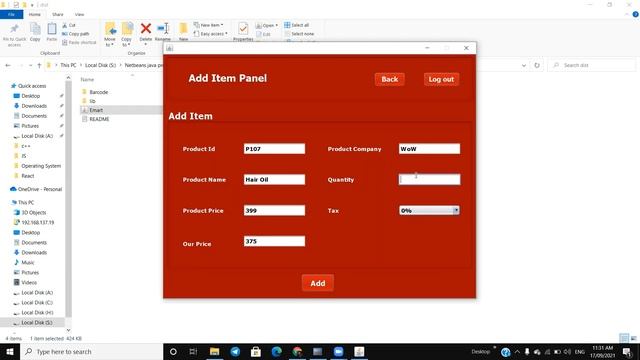Focus the Quantity input field
Image resolution: width=640 pixels, height=360 pixels.
tap(429, 179)
